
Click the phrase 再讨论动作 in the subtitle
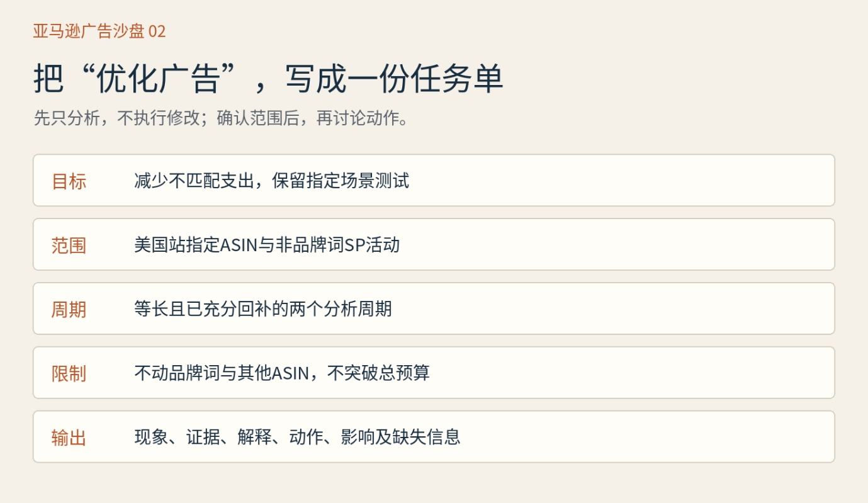[x=358, y=118]
